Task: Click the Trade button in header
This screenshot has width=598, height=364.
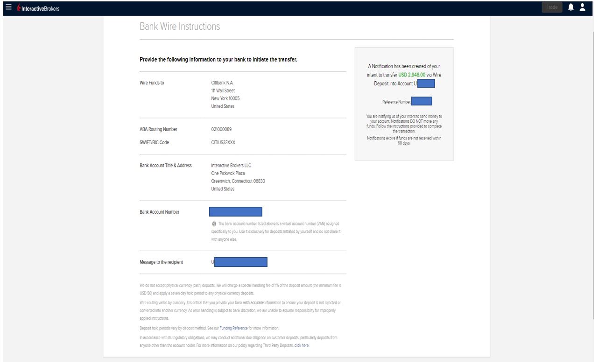Action: pyautogui.click(x=552, y=7)
